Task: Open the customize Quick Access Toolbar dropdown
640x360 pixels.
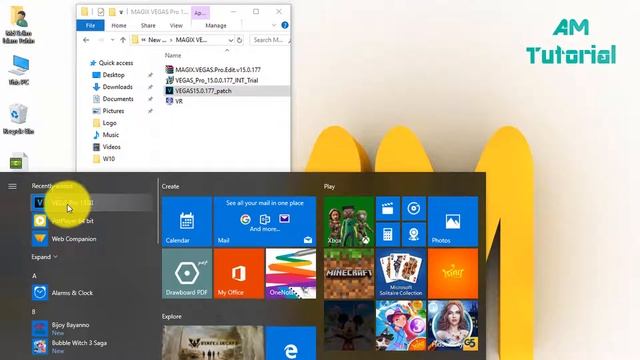Action: point(121,12)
